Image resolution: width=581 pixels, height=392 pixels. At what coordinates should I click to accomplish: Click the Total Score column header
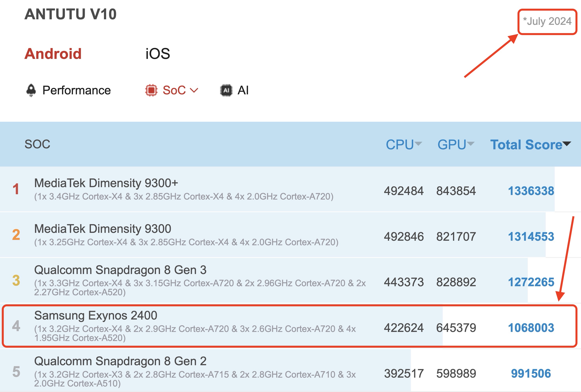pos(526,145)
